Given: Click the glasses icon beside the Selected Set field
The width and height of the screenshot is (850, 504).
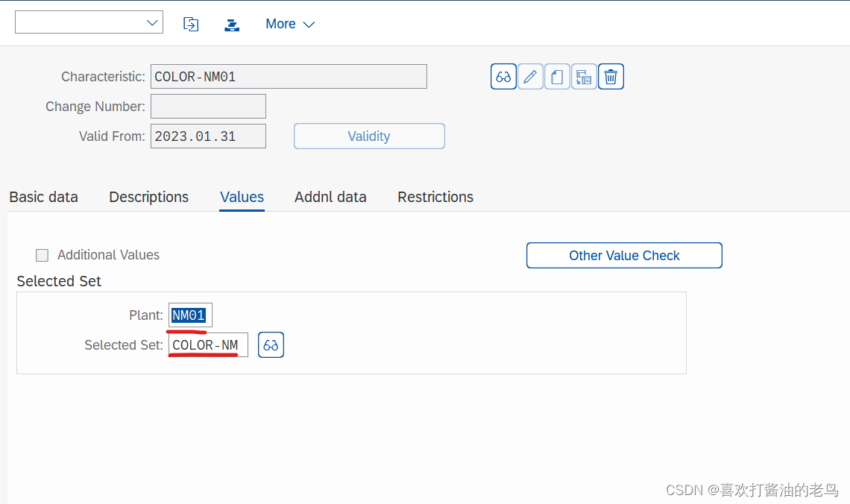Looking at the screenshot, I should point(271,344).
